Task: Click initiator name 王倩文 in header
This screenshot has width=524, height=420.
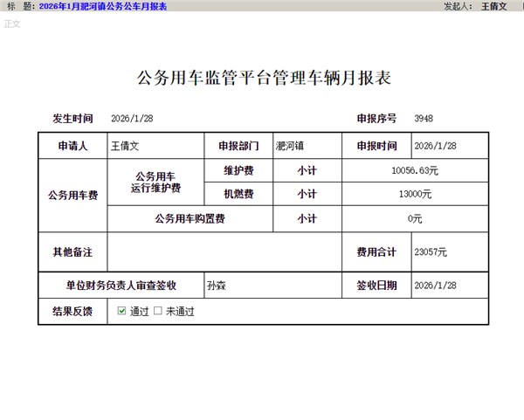Action: point(493,6)
